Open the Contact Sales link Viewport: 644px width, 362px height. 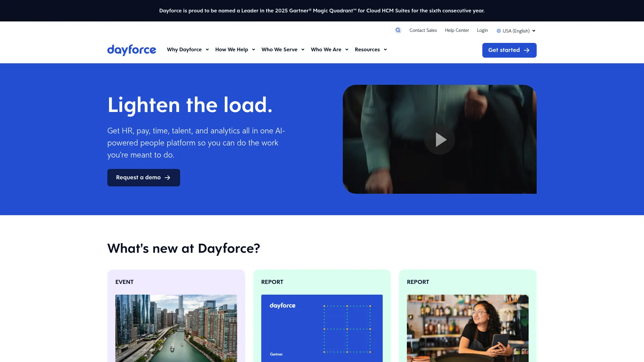coord(423,30)
